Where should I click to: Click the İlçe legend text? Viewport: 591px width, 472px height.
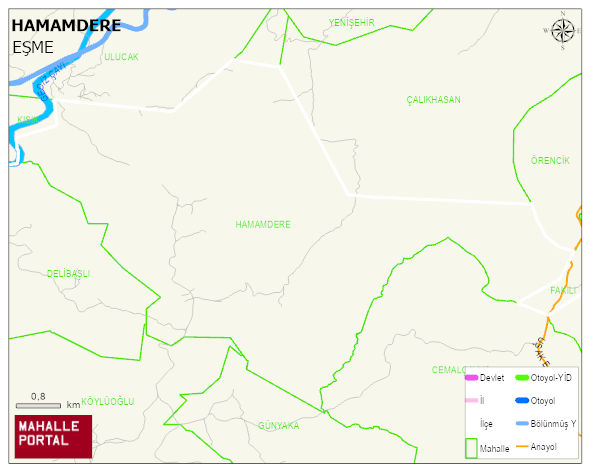click(x=486, y=424)
